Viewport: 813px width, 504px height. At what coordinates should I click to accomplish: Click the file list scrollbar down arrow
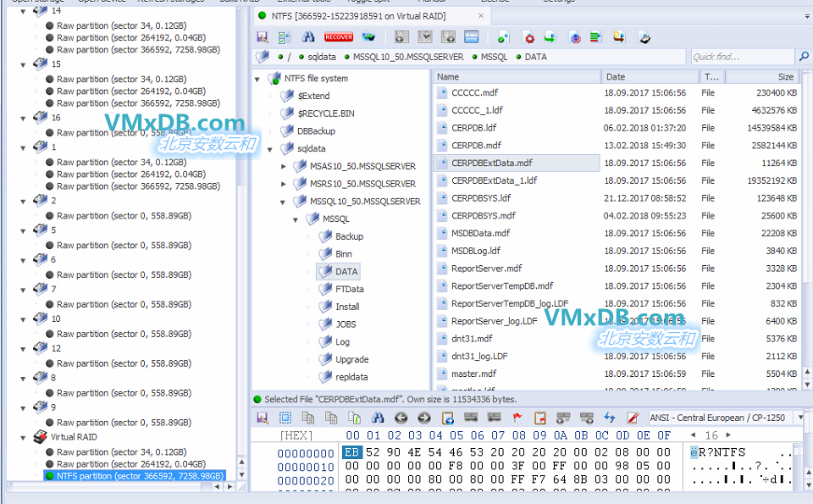pos(807,385)
